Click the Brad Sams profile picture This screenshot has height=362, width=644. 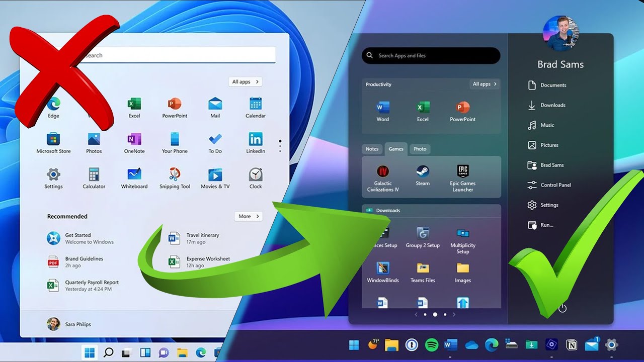point(560,33)
